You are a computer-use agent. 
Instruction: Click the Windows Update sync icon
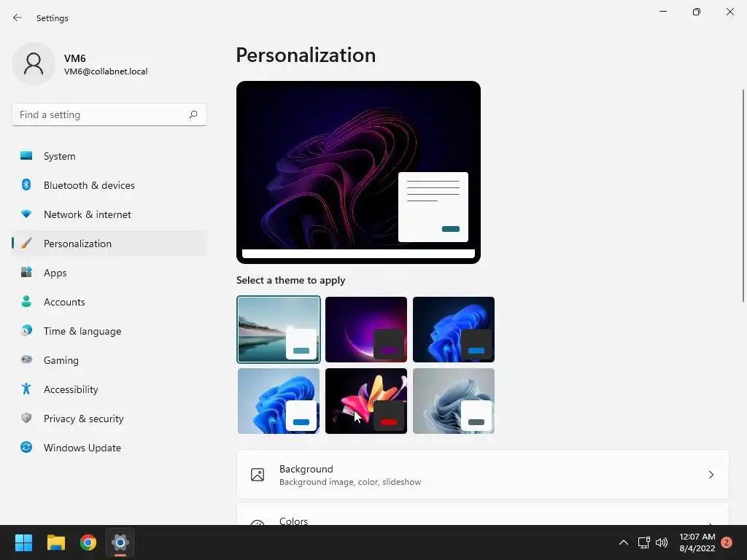click(x=26, y=447)
